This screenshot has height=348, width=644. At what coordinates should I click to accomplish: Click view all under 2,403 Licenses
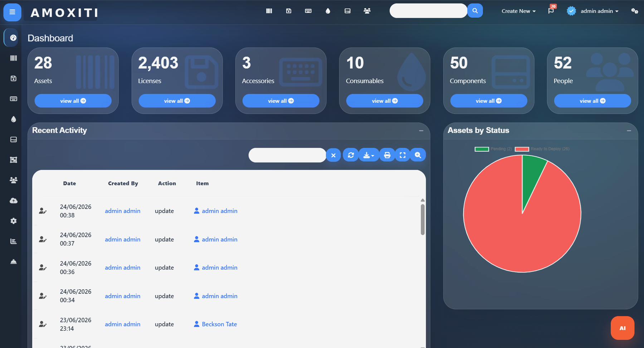[177, 101]
